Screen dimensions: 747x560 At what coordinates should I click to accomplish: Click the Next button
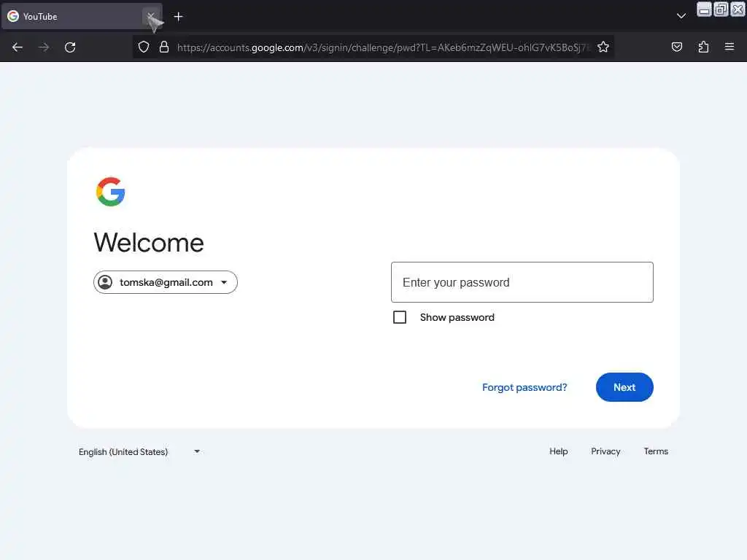624,387
